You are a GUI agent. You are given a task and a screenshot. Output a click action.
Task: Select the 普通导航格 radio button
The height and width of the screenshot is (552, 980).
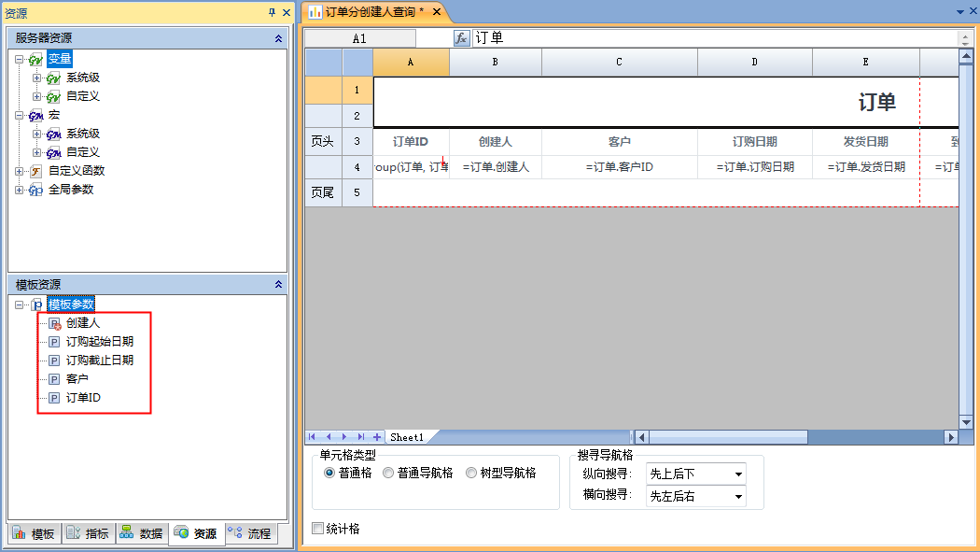388,473
